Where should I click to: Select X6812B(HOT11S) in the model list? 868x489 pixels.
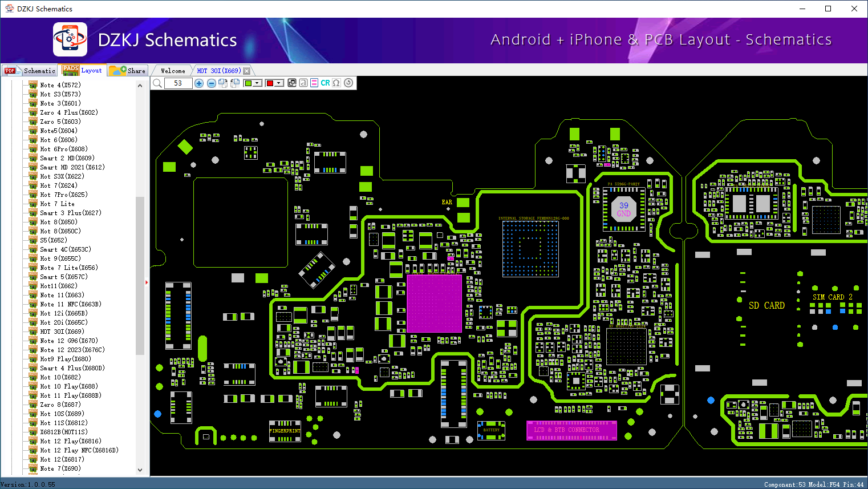(x=64, y=432)
